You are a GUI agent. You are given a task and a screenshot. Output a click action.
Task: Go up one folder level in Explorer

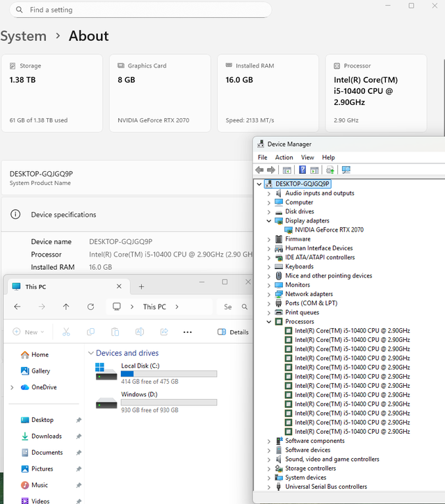click(x=66, y=307)
